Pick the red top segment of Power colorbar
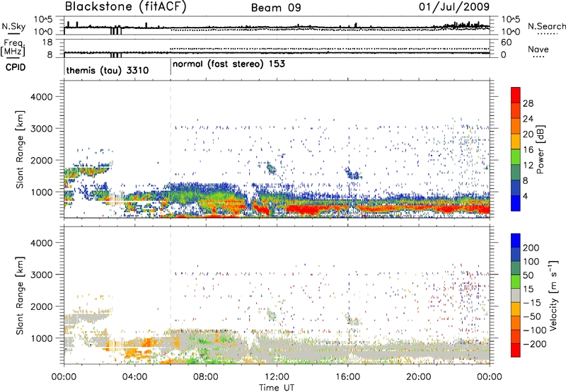 point(516,96)
